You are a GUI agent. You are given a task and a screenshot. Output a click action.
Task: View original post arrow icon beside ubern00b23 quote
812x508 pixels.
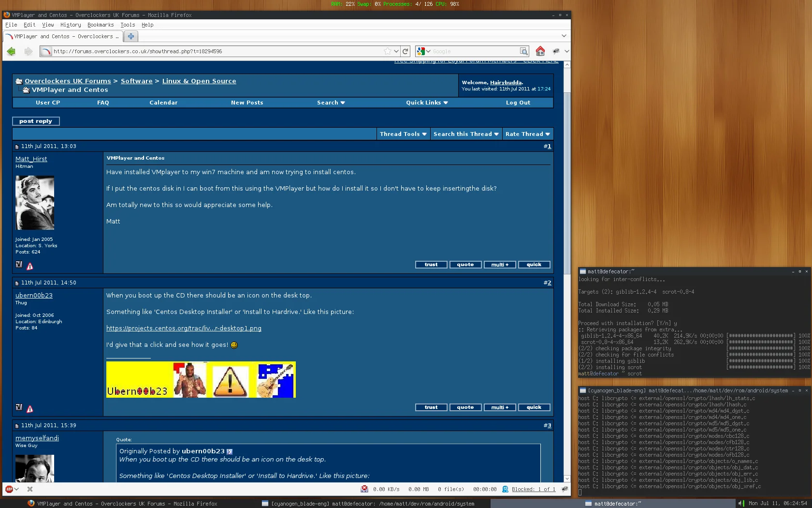230,451
